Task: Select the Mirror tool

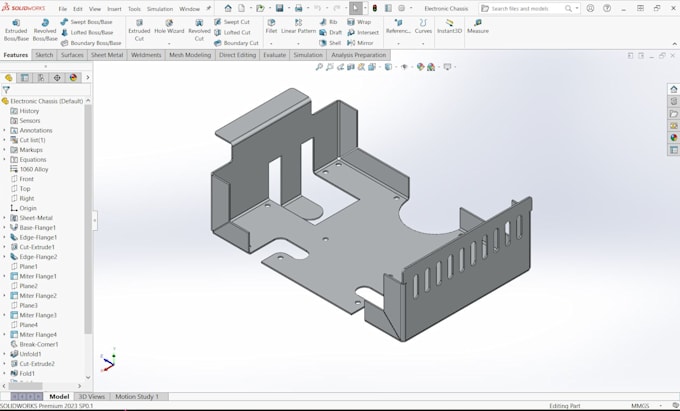Action: tap(360, 43)
